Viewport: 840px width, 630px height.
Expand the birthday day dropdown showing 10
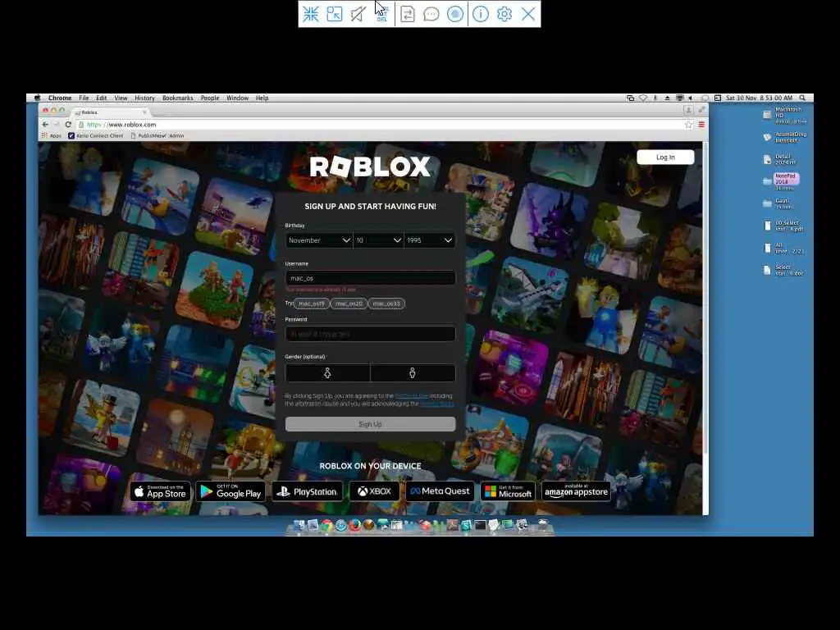[378, 240]
